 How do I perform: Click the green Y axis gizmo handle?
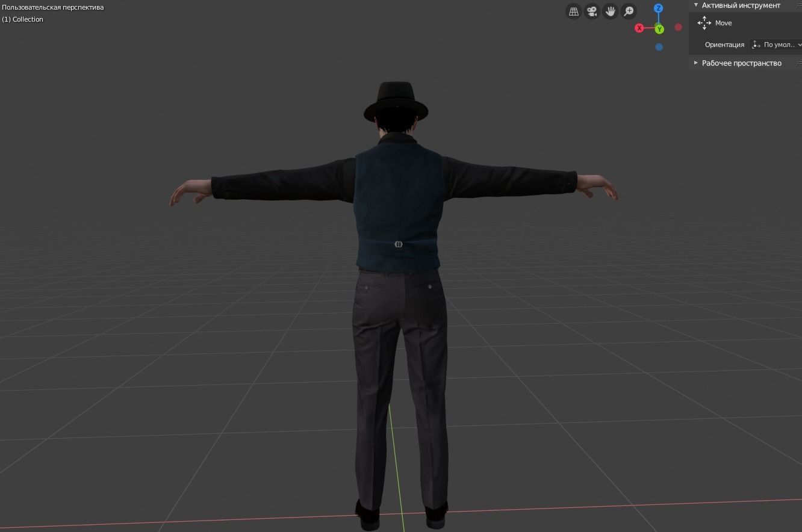(659, 29)
